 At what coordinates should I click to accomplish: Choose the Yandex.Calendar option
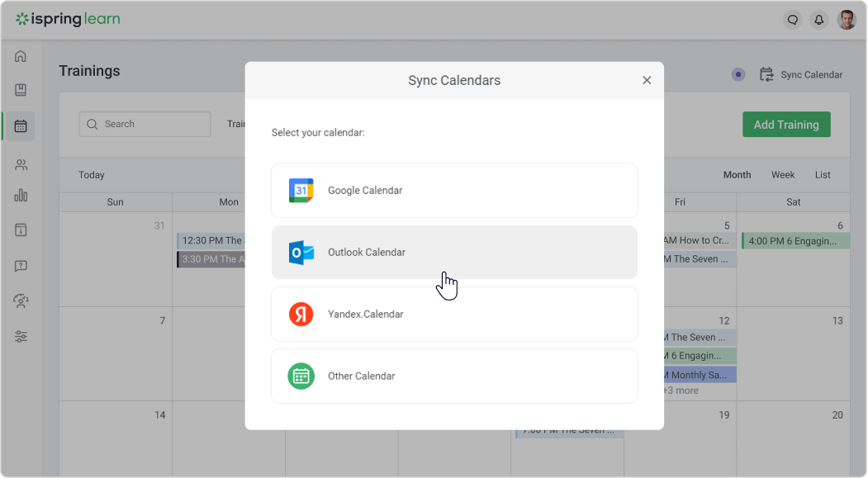(x=454, y=315)
